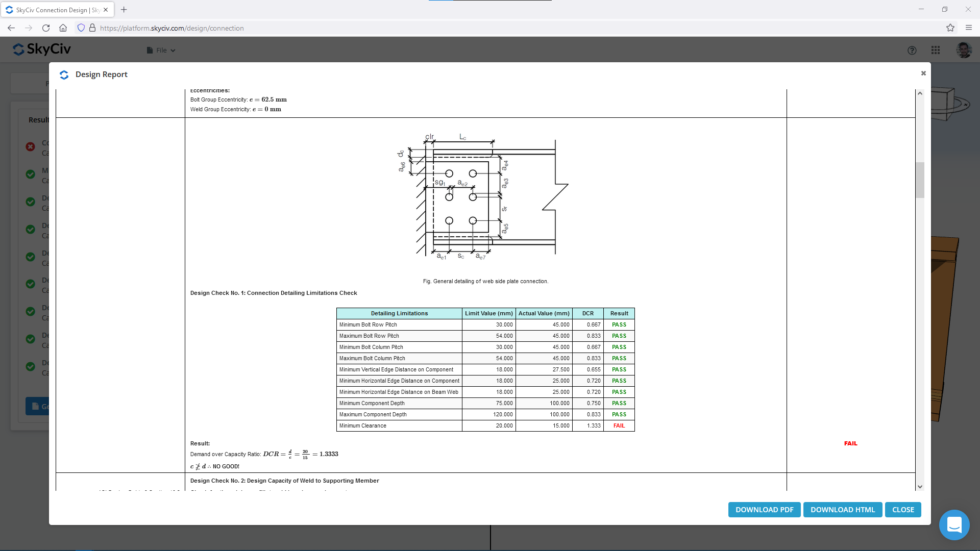
Task: Open the File menu
Action: pyautogui.click(x=160, y=50)
